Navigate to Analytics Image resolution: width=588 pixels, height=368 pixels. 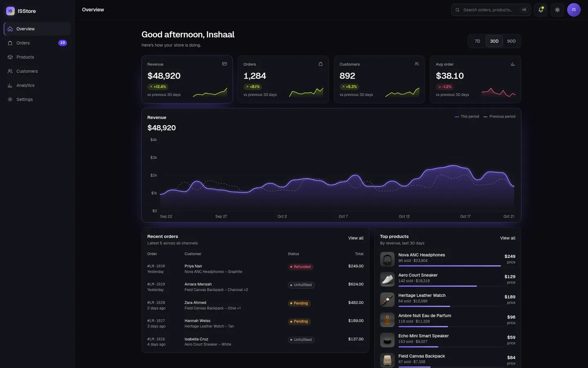[37, 85]
